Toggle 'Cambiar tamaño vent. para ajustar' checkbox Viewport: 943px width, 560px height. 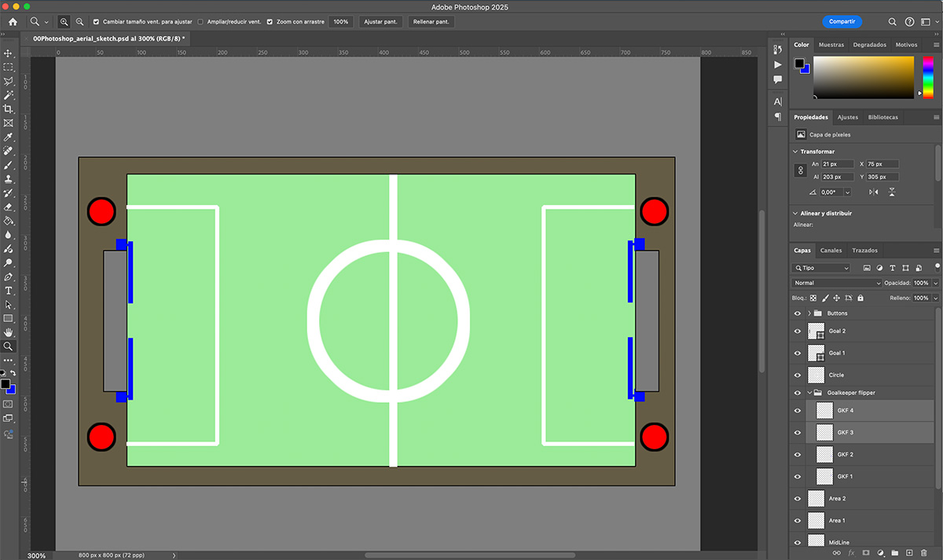pyautogui.click(x=96, y=22)
